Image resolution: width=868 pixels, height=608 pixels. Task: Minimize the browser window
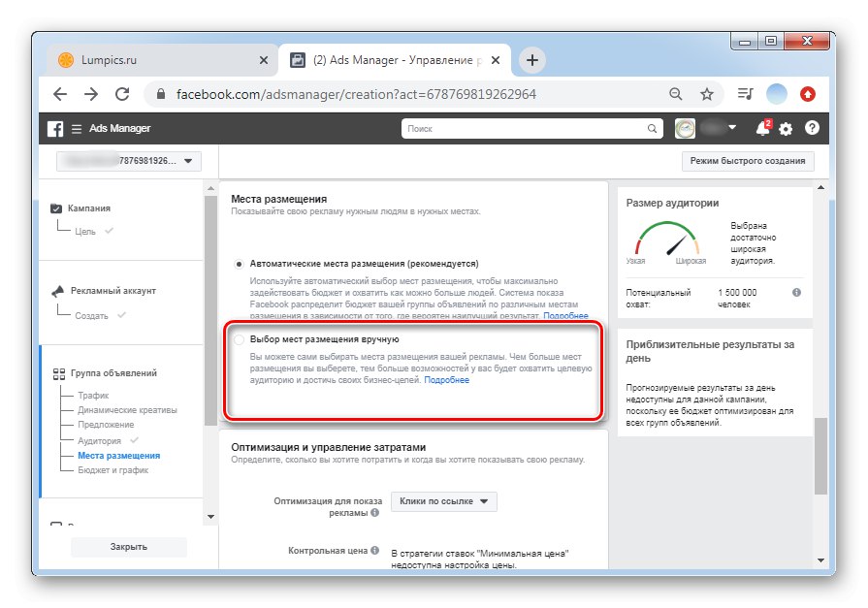tap(745, 42)
